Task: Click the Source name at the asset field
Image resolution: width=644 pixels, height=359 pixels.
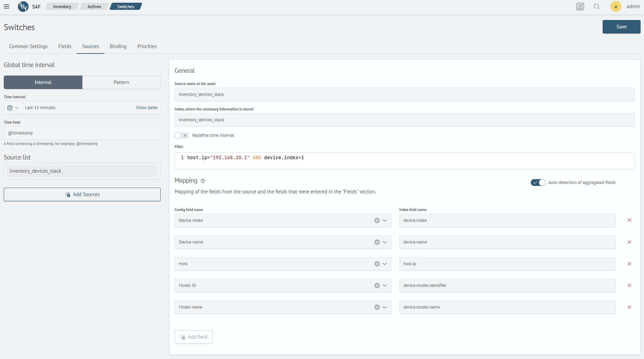Action: click(x=405, y=94)
